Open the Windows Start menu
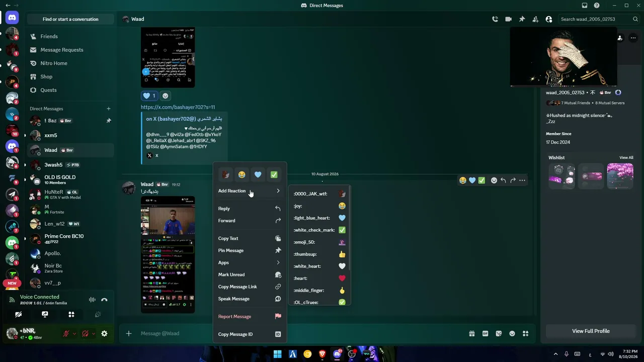 click(x=278, y=354)
